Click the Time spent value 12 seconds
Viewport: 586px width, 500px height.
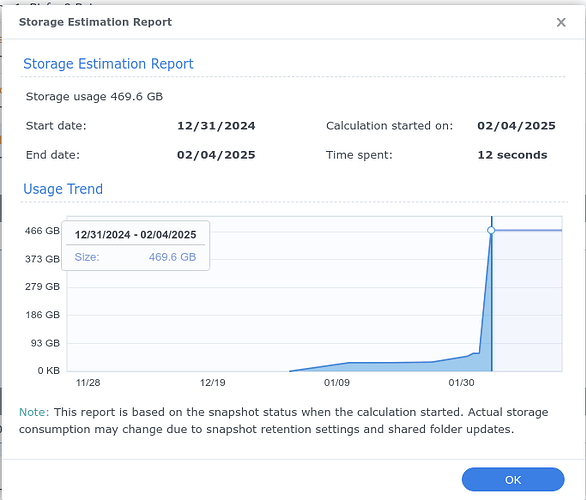tap(512, 155)
